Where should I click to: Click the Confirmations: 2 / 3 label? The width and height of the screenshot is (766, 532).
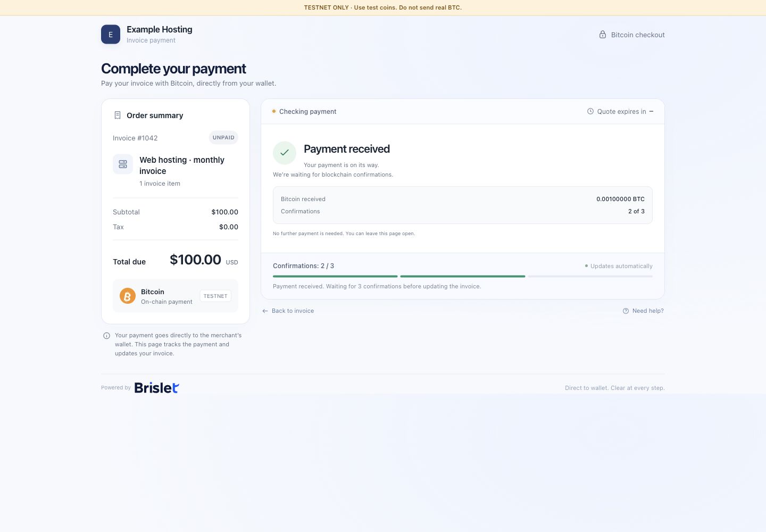click(x=303, y=266)
